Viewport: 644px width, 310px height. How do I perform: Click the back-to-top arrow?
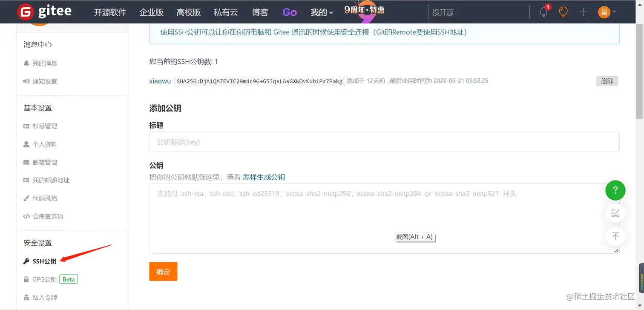615,236
